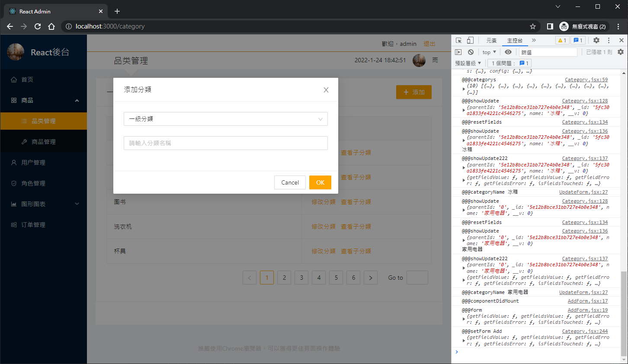Screen dimensions: 628x364
Task: Open a new browser tab
Action: click(x=117, y=11)
